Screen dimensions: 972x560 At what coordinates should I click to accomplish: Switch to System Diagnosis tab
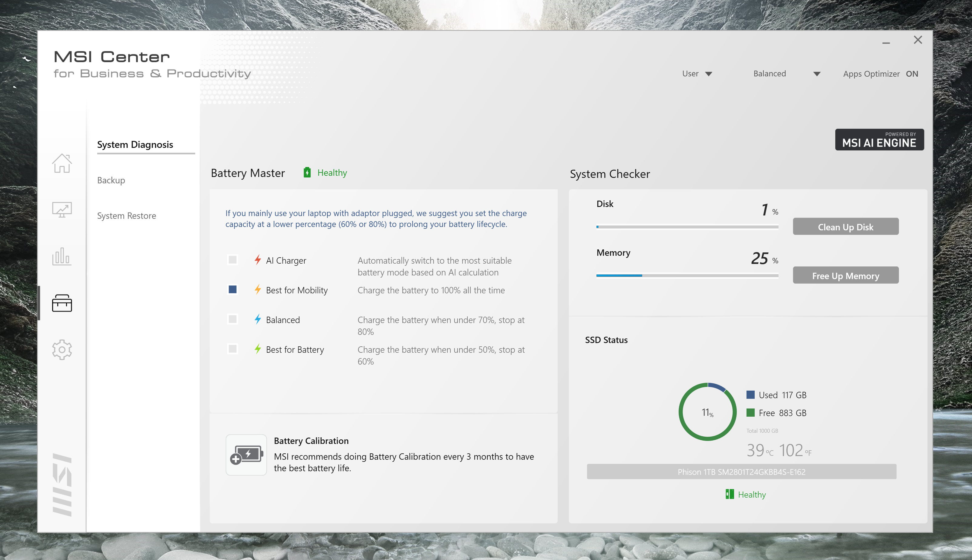[135, 145]
